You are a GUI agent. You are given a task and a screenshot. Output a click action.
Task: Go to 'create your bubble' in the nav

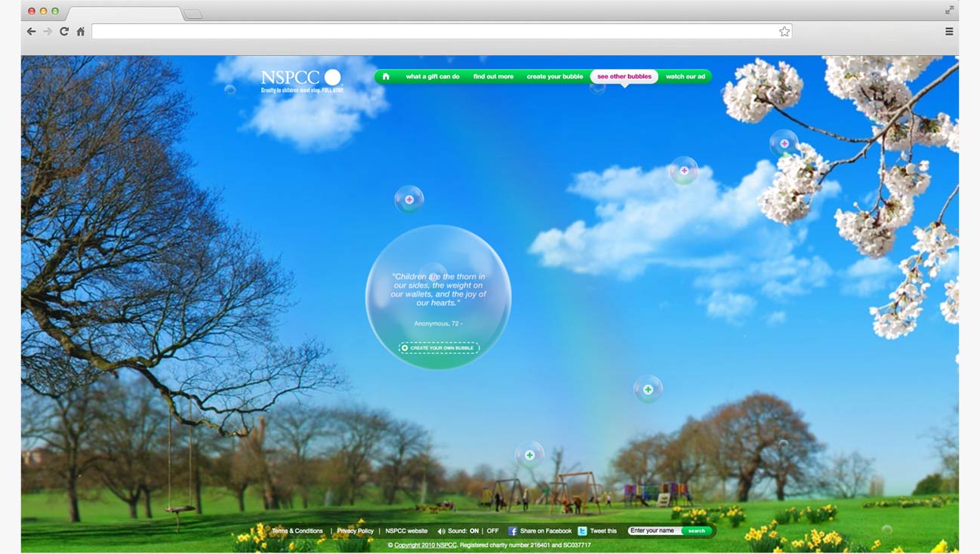pos(555,77)
